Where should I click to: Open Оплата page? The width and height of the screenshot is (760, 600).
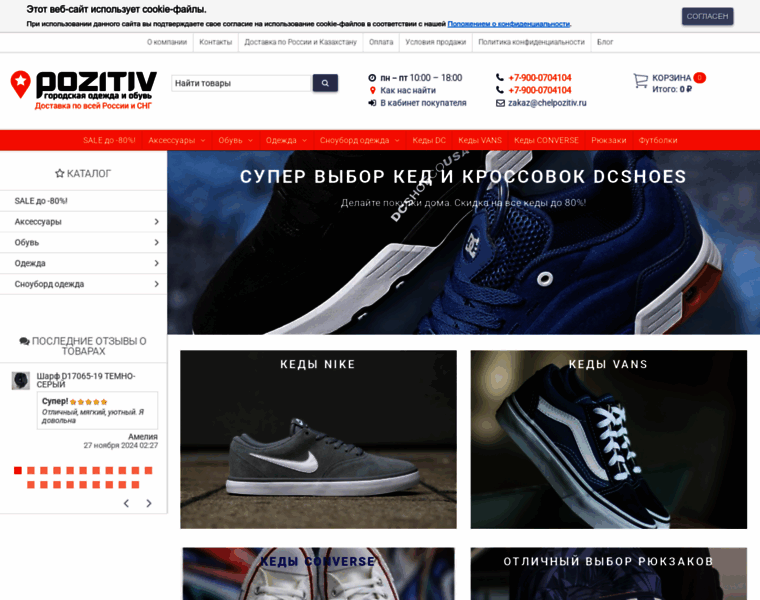[381, 42]
